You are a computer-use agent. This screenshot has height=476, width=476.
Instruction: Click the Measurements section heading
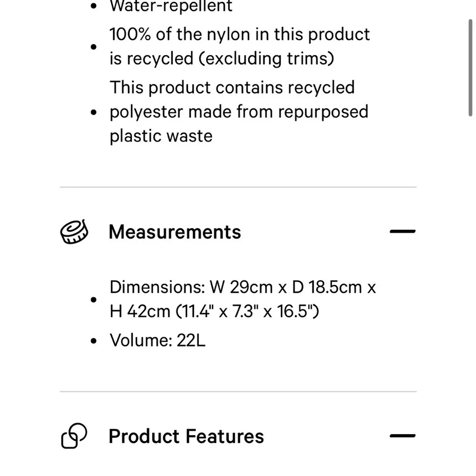175,232
